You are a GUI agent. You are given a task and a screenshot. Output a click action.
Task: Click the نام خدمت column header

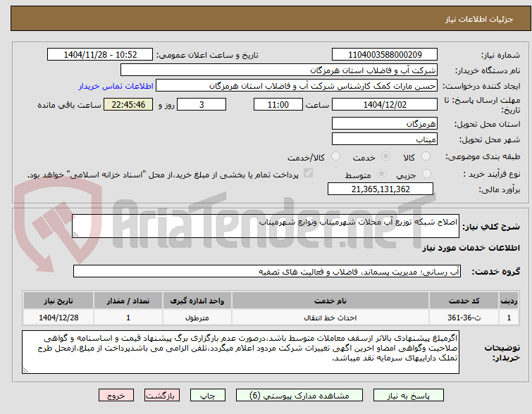click(x=330, y=301)
